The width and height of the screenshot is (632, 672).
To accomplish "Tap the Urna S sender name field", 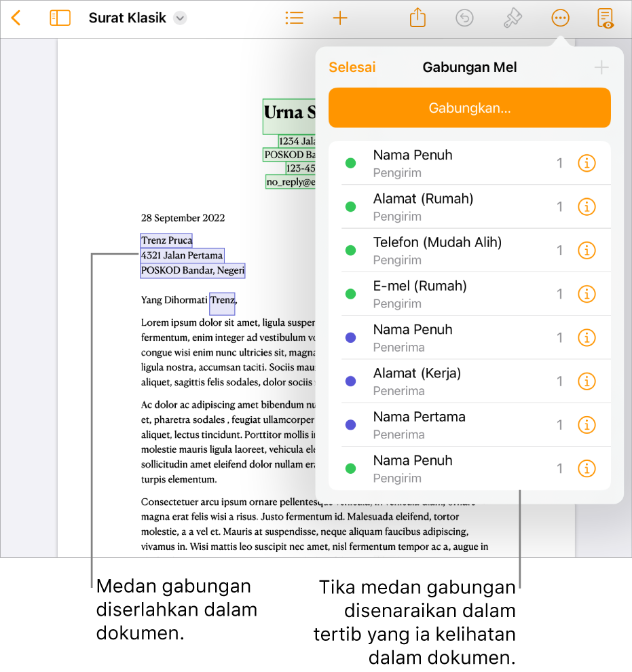I will coord(289,115).
